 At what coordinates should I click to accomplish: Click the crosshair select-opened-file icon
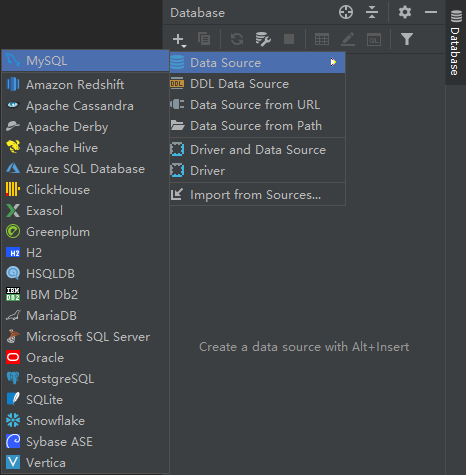(346, 13)
